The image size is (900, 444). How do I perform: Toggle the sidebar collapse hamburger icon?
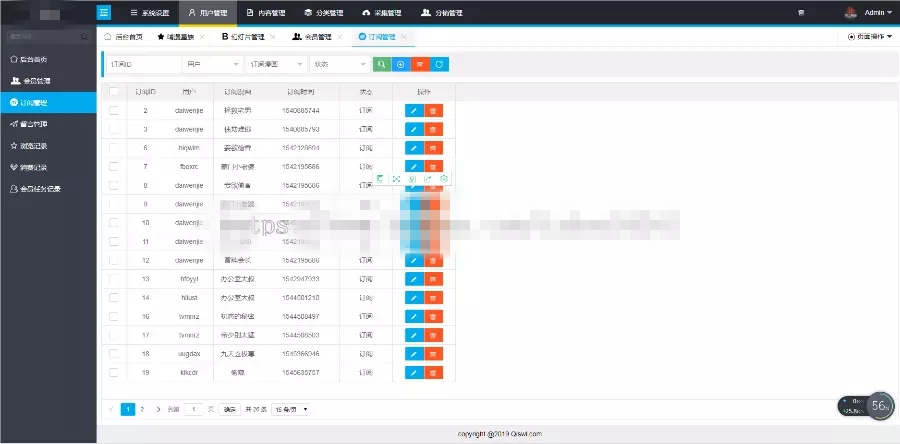coord(104,13)
